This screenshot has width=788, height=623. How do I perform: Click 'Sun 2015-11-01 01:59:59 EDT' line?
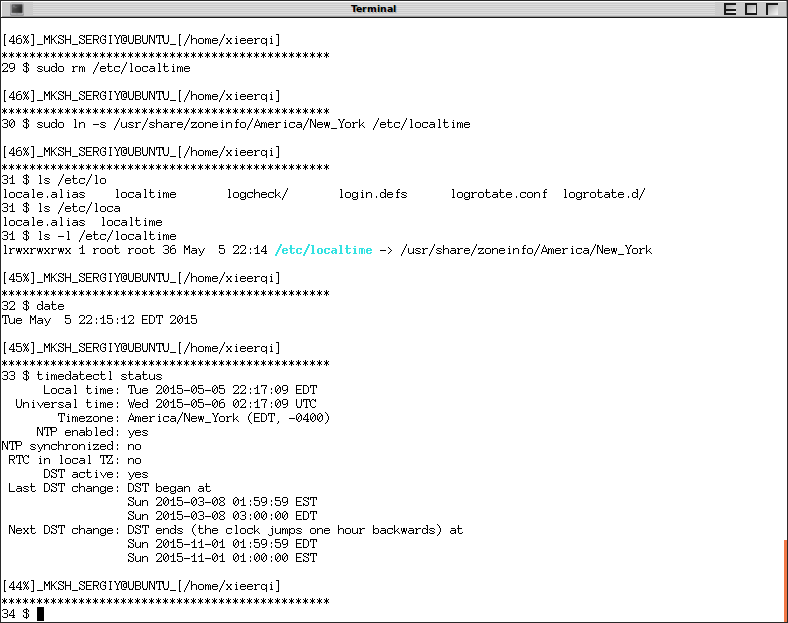[x=222, y=544]
